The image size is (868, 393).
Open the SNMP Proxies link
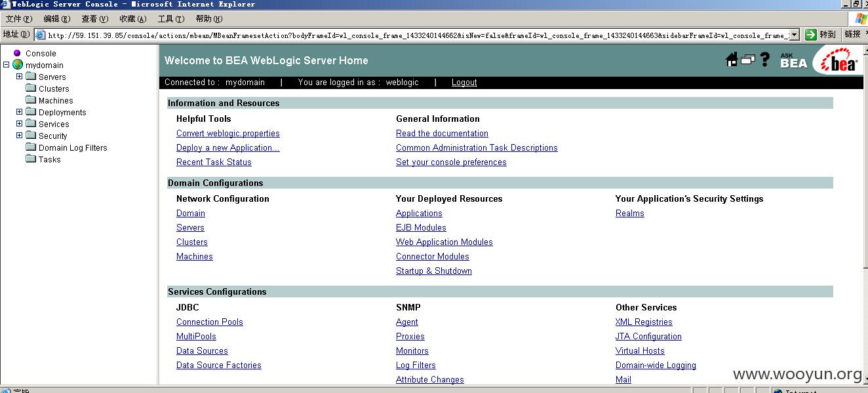point(410,337)
